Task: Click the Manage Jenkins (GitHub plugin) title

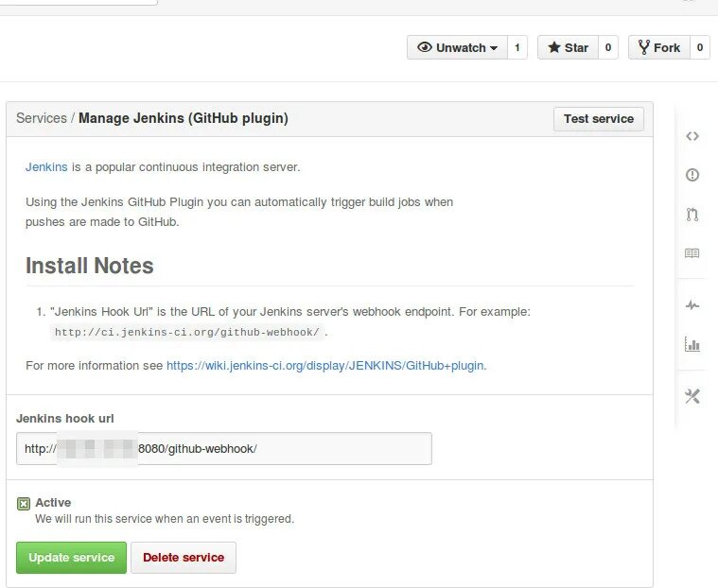Action: (184, 118)
